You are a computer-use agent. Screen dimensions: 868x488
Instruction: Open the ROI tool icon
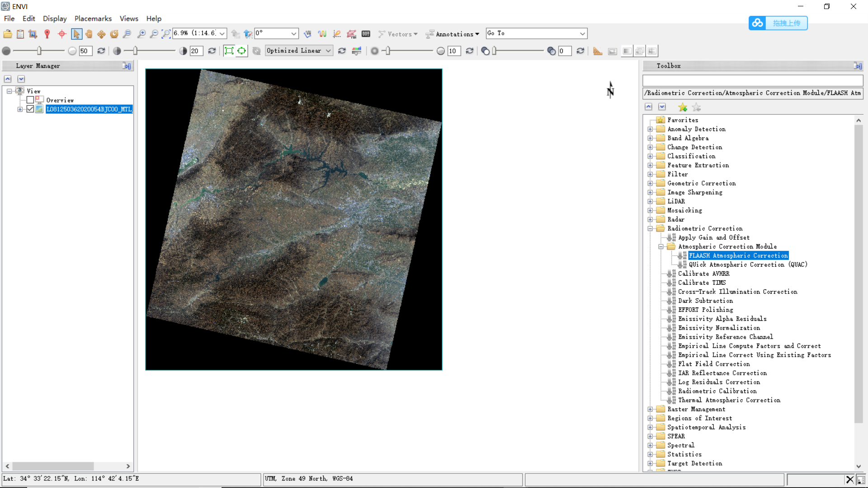(351, 34)
